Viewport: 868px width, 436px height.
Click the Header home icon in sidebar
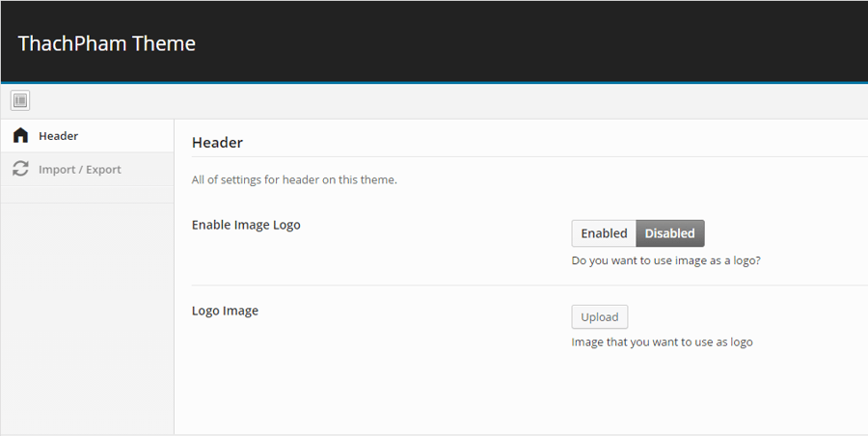click(20, 135)
